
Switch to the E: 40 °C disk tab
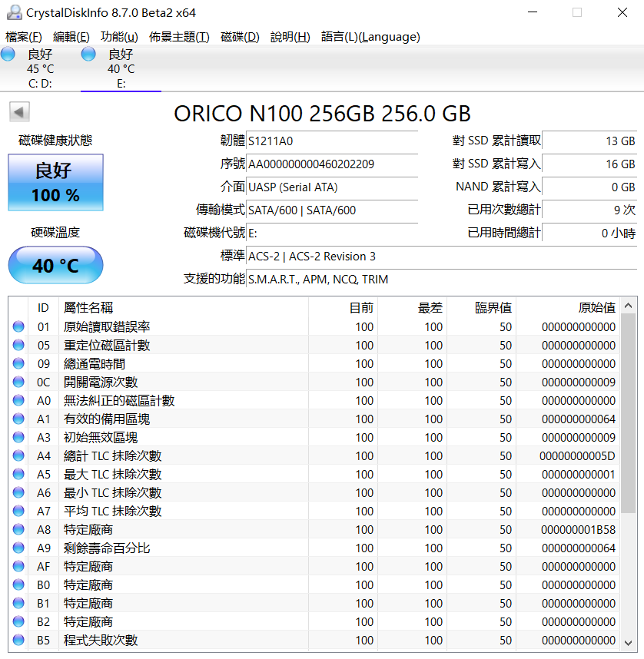click(x=121, y=68)
